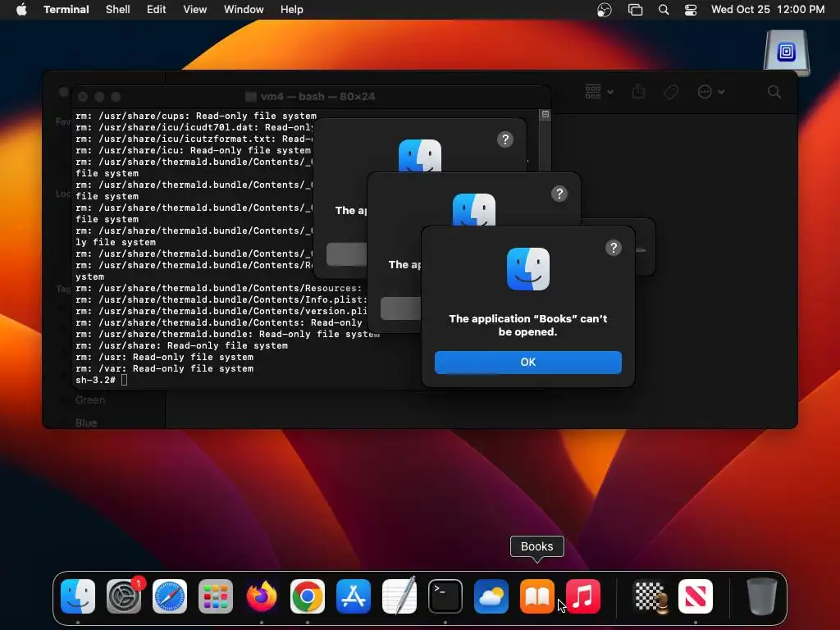Launch Safari from the Dock
Screen dimensions: 840x630
click(170, 596)
